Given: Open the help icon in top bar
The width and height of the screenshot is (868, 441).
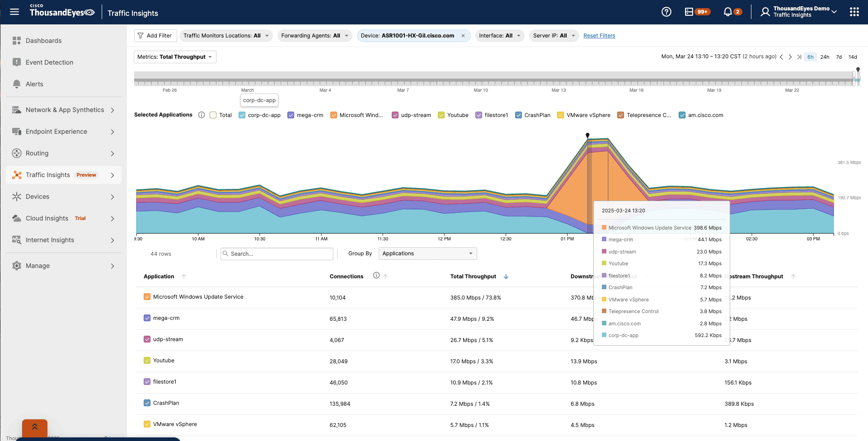Looking at the screenshot, I should [x=666, y=12].
